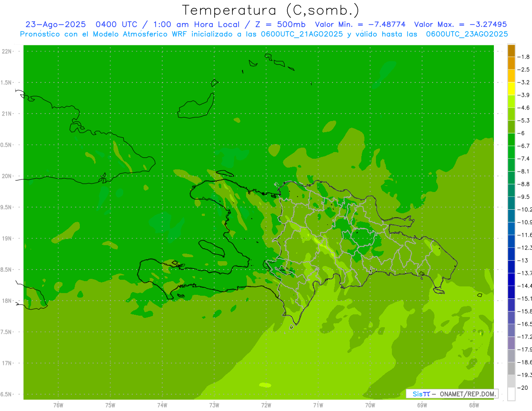This screenshot has width=532, height=411.
Task: Click the '0600UTC_21AGO2025' initialization time
Action: coord(302,34)
